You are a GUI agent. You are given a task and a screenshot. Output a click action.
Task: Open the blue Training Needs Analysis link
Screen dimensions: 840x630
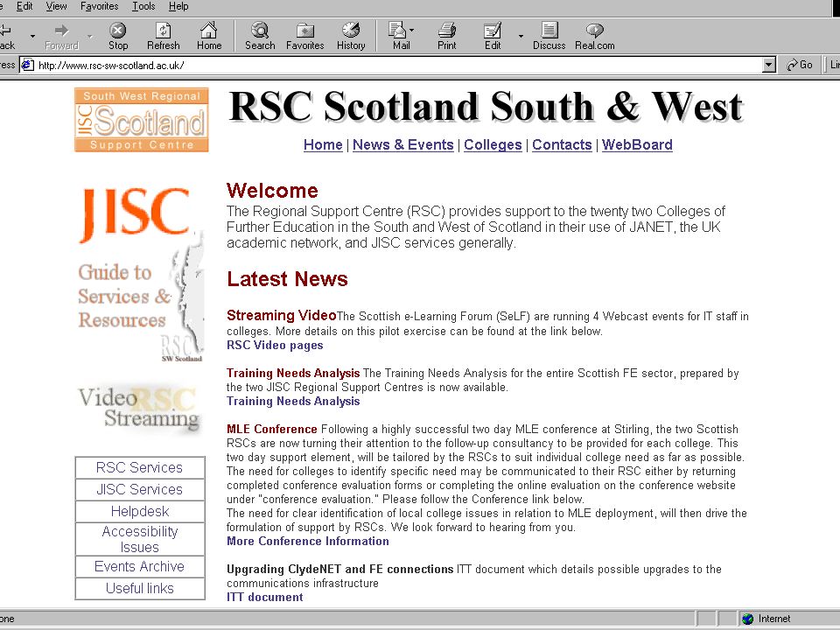click(x=293, y=402)
